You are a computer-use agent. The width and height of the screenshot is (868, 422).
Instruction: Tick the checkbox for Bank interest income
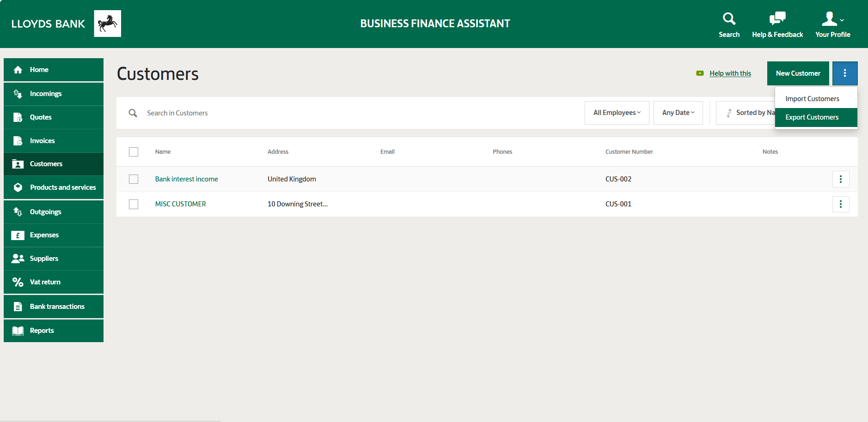[134, 179]
